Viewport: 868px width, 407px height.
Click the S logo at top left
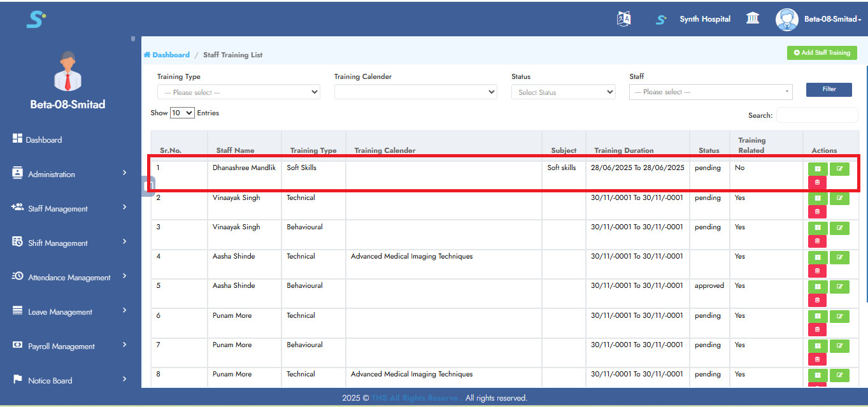(36, 19)
